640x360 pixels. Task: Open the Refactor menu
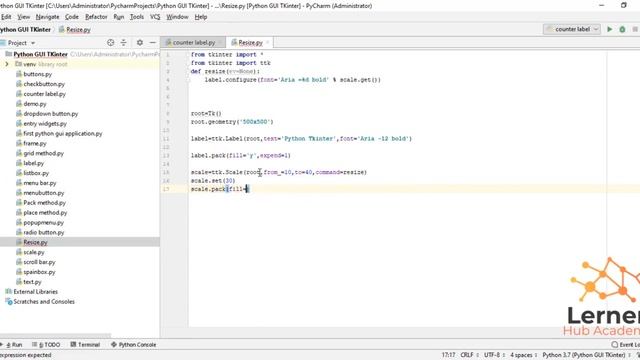coord(96,17)
